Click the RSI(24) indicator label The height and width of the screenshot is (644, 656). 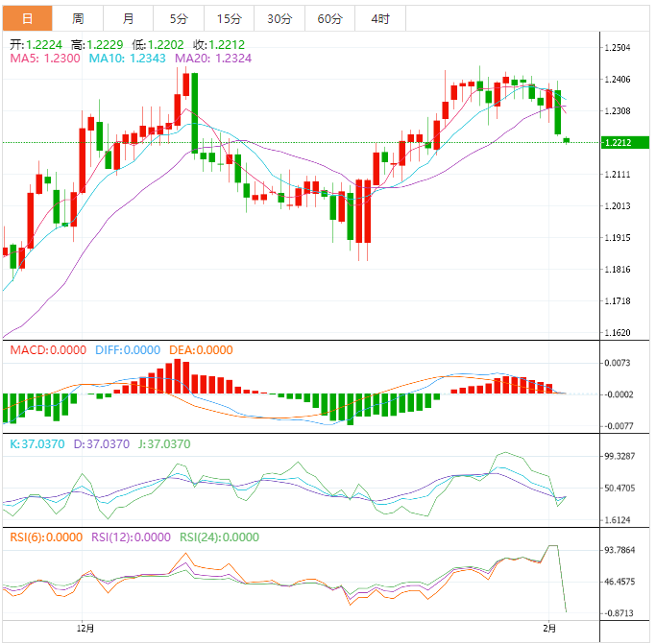click(x=220, y=537)
